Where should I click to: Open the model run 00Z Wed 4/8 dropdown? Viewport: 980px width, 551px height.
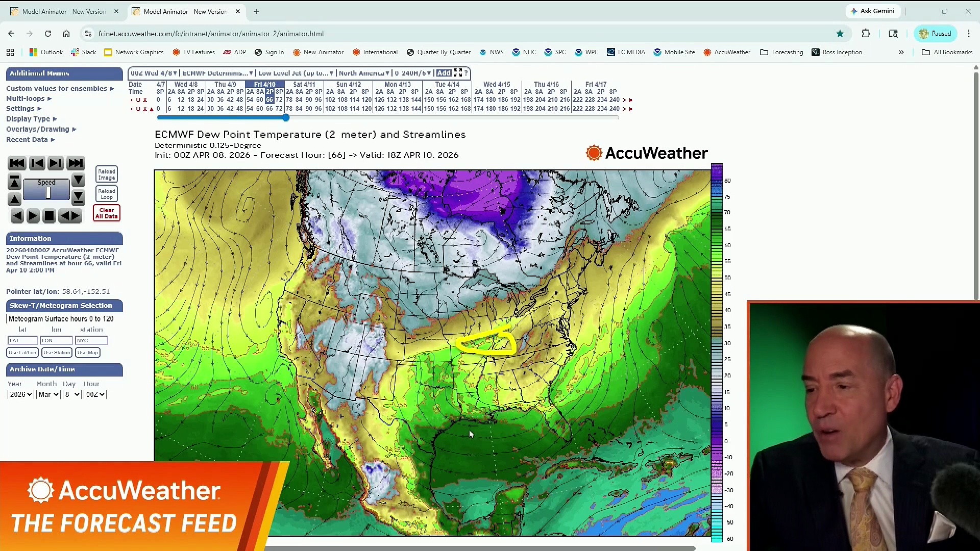point(154,73)
